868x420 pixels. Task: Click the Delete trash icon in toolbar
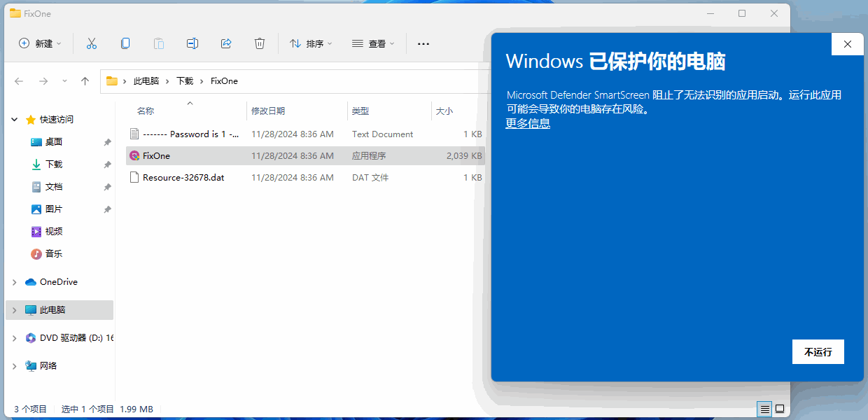coord(260,43)
